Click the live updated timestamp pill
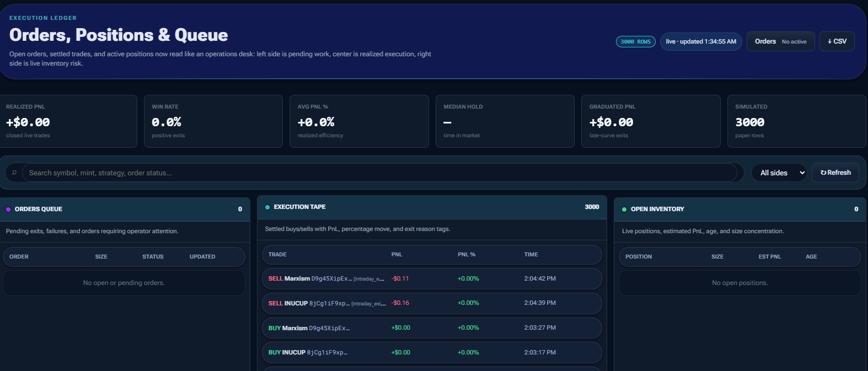The image size is (868, 371). 701,41
